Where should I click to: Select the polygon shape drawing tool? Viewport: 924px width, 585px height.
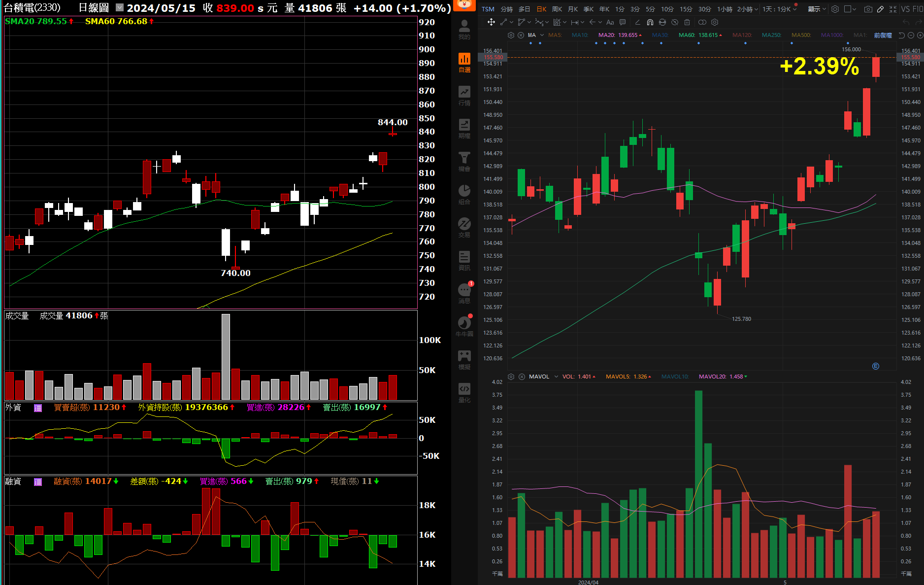(522, 22)
